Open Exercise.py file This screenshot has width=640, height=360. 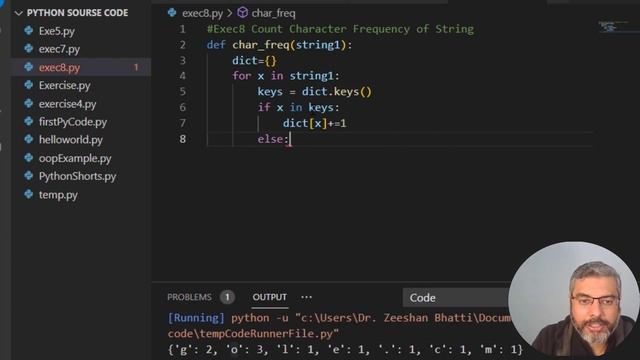coord(64,85)
